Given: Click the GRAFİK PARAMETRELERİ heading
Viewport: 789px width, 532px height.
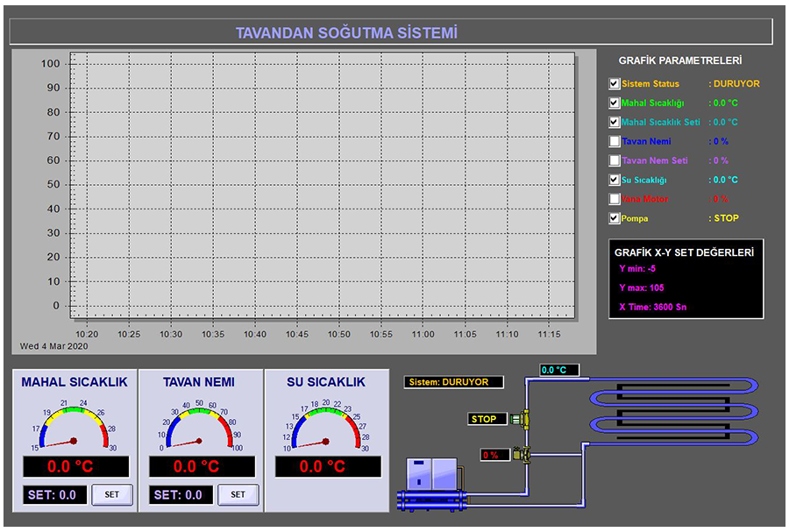Looking at the screenshot, I should point(680,60).
